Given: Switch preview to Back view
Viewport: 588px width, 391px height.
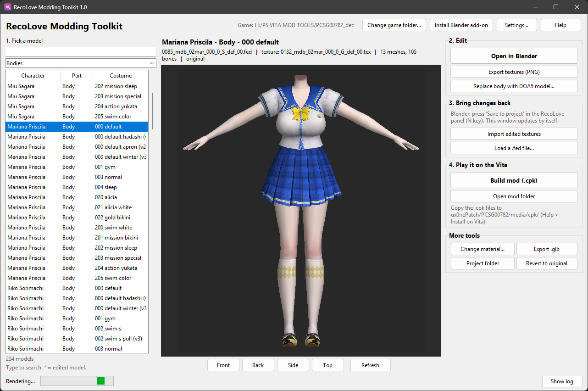Looking at the screenshot, I should pos(258,365).
